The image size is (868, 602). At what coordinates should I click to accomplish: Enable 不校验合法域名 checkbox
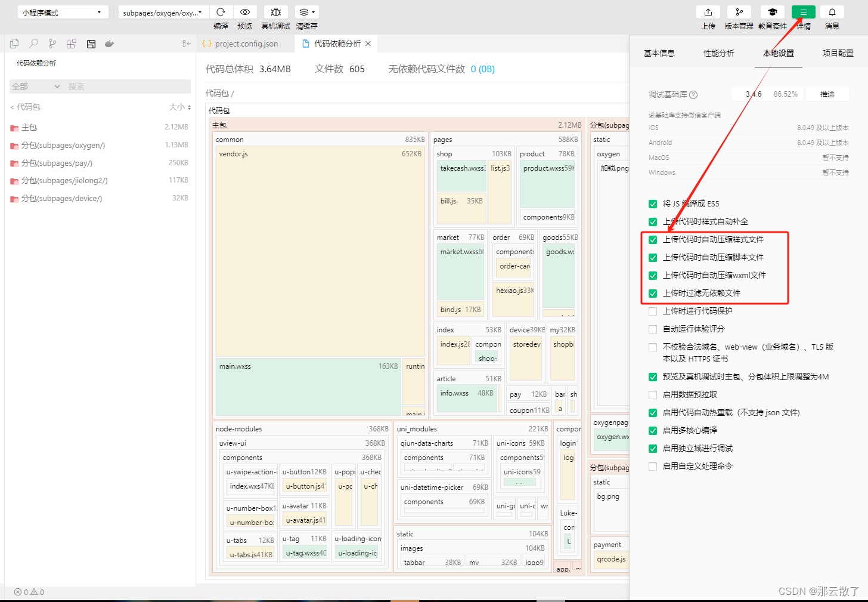tap(653, 347)
